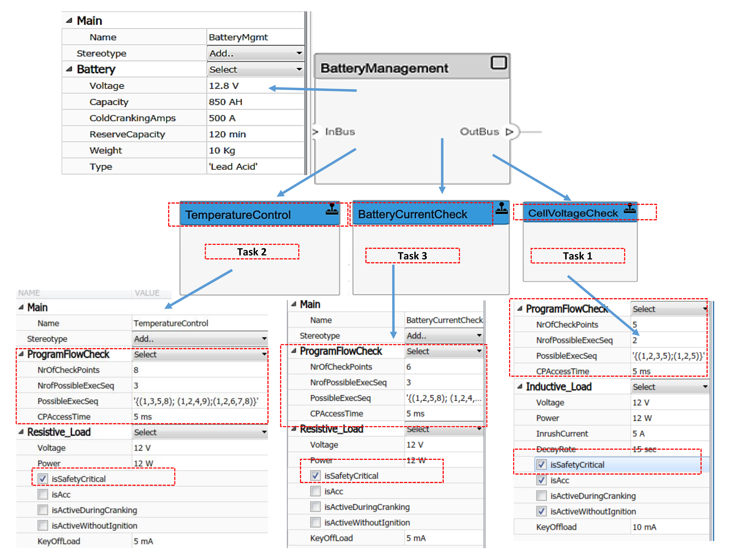734x560 pixels.
Task: Open Stereotype Add.. dropdown for BatteryMgmt
Action: [x=255, y=53]
